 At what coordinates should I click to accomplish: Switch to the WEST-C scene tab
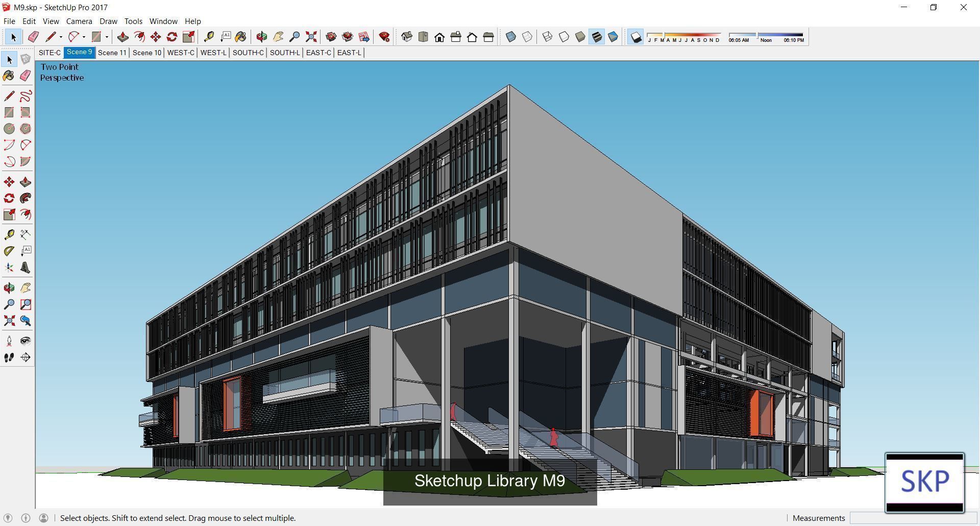pos(181,52)
